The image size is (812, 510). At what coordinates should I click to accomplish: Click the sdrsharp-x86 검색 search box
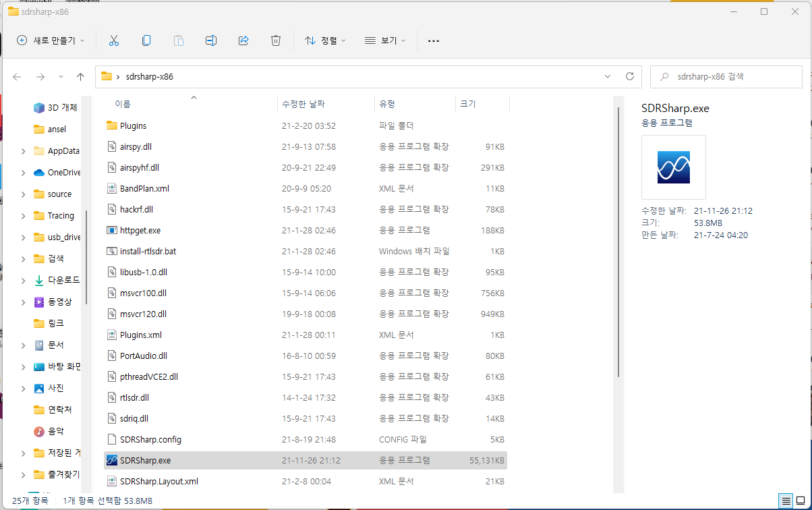[x=726, y=77]
